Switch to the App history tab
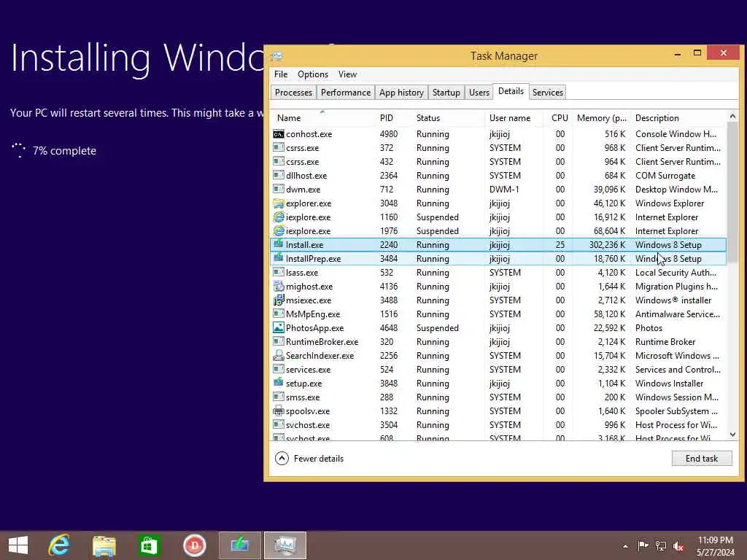The width and height of the screenshot is (747, 560). [x=401, y=93]
